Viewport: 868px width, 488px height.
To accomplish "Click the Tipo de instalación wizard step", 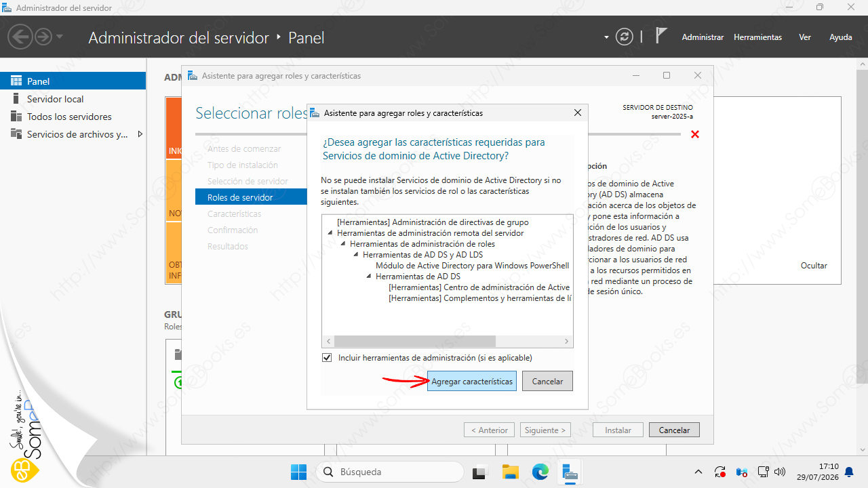I will [x=243, y=165].
